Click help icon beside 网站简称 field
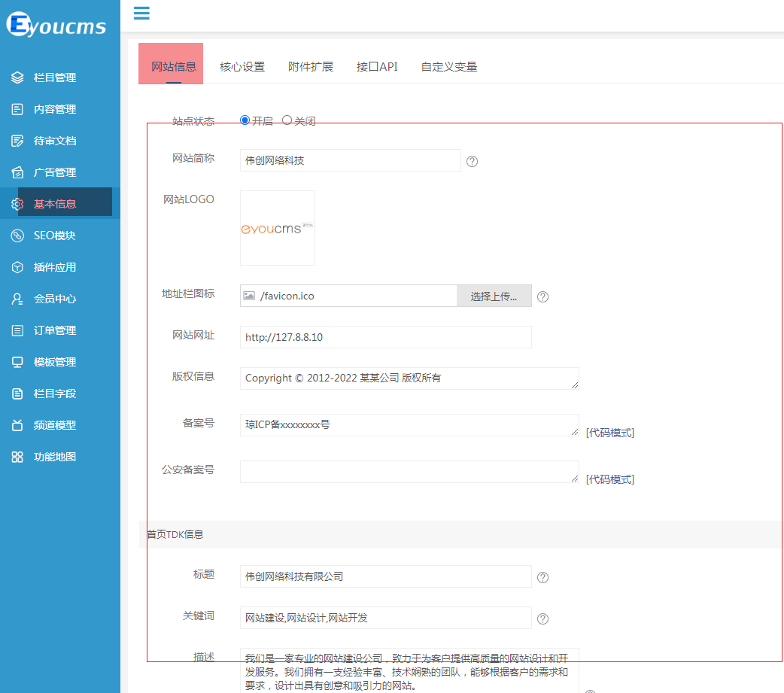The width and height of the screenshot is (784, 693). [x=472, y=162]
